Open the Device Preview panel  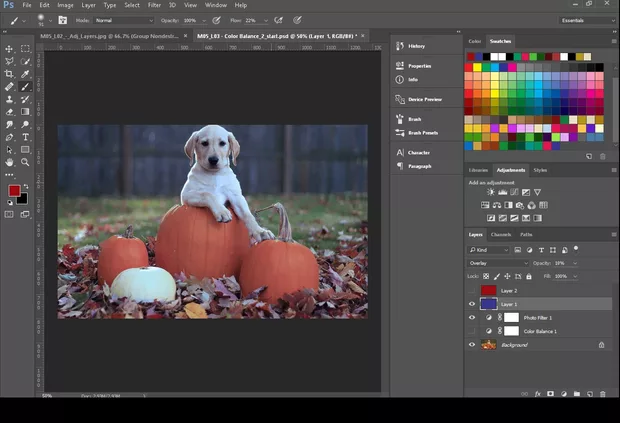[x=425, y=99]
